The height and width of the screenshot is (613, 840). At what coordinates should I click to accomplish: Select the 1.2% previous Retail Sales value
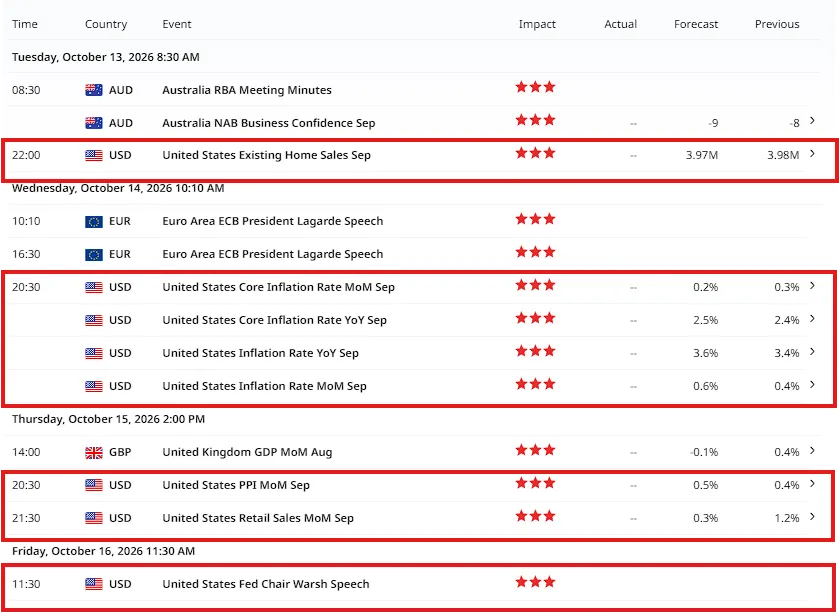[786, 518]
